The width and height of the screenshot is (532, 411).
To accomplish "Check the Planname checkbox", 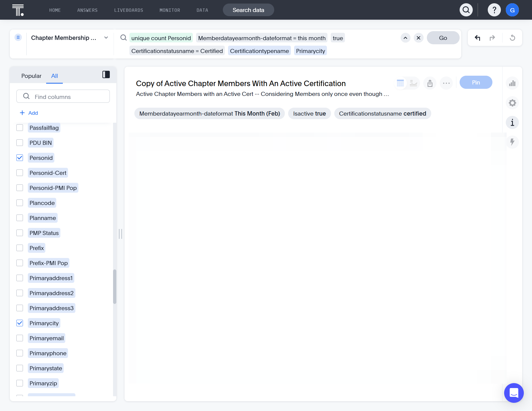I will 20,218.
